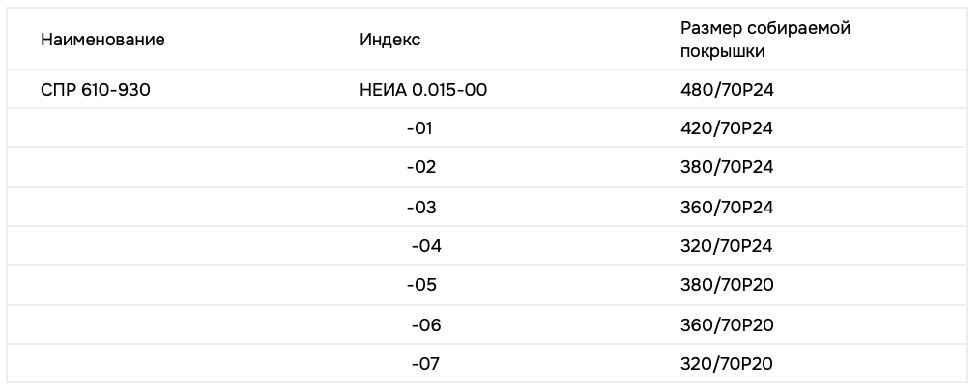980x392 pixels.
Task: Click the 480/70Р24 tire size cell
Action: (x=727, y=90)
